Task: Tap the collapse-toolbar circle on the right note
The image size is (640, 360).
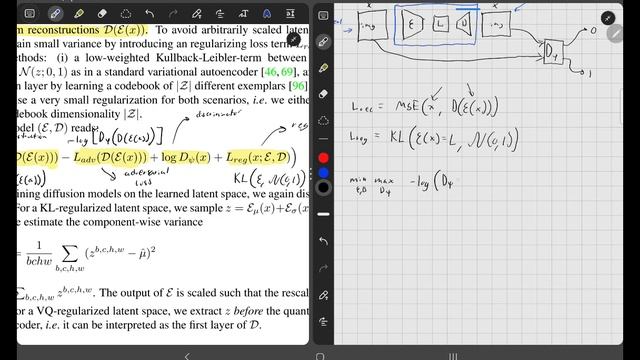Action: coord(608,18)
